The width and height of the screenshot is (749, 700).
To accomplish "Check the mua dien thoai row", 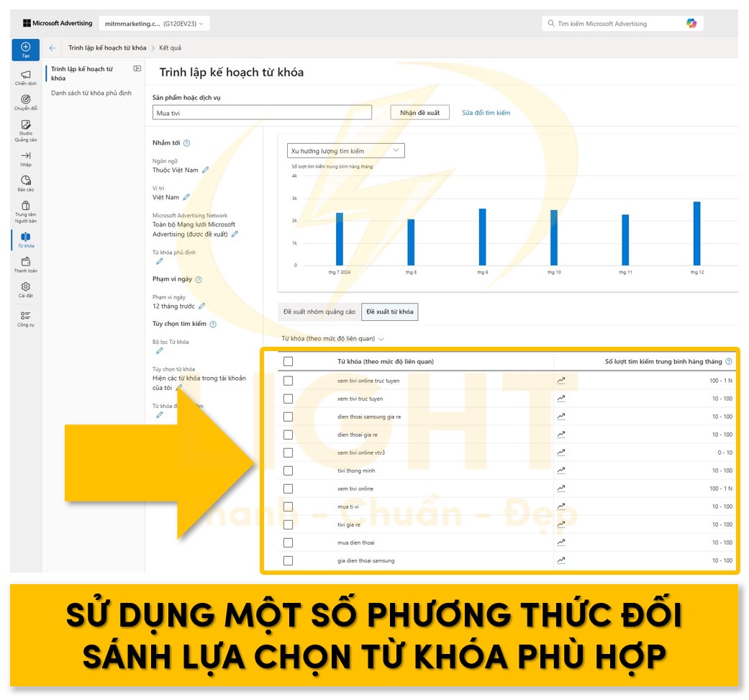I will pos(288,542).
